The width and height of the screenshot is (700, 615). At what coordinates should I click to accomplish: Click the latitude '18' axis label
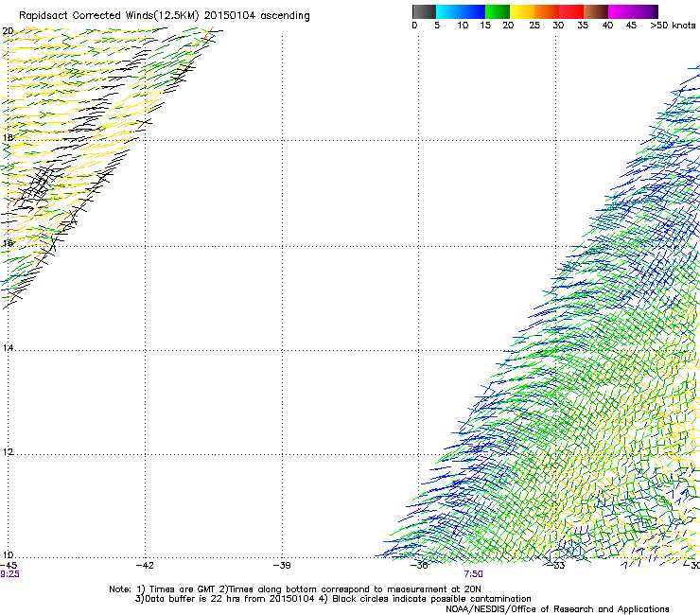click(x=8, y=137)
